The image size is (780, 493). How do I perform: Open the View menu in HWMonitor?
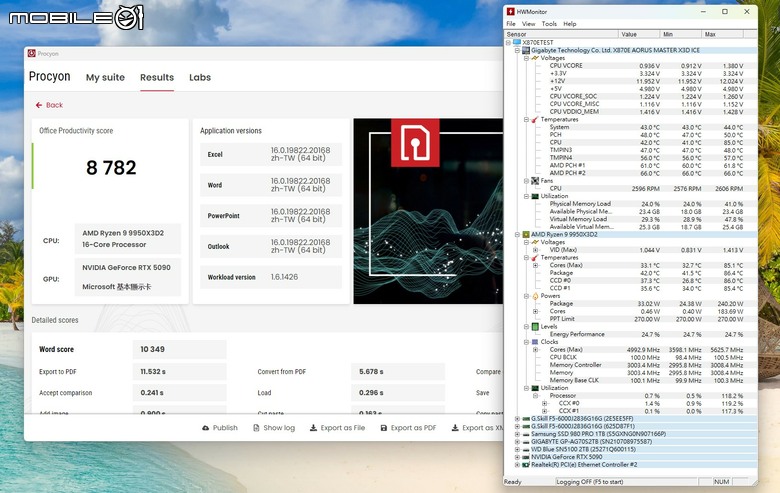(x=528, y=24)
